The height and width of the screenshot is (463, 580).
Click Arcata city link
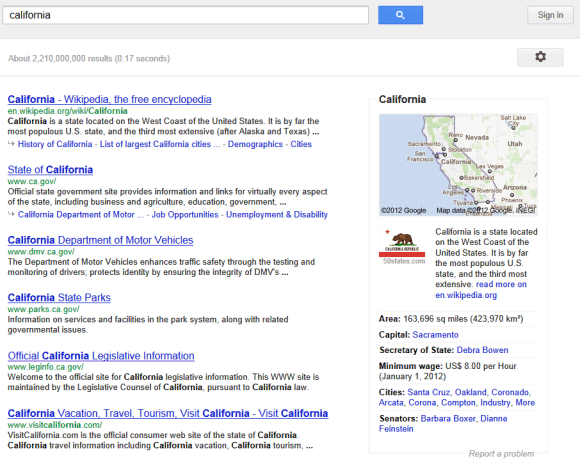[391, 403]
